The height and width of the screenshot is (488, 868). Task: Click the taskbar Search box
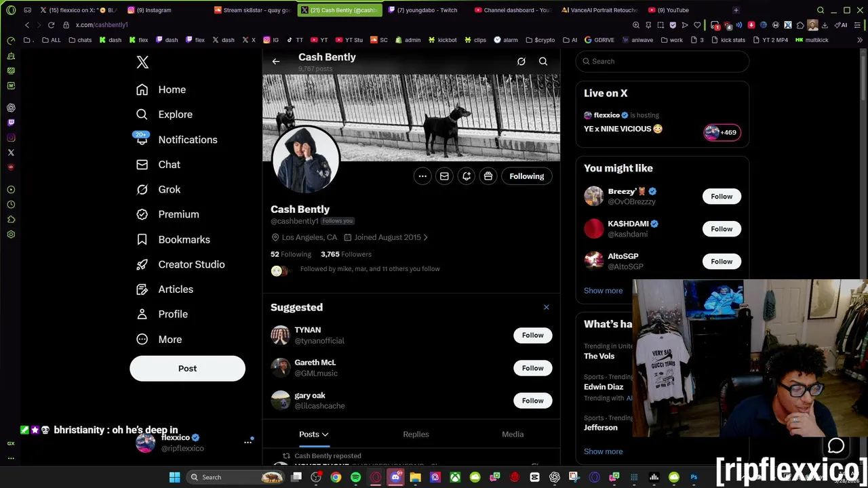(234, 477)
